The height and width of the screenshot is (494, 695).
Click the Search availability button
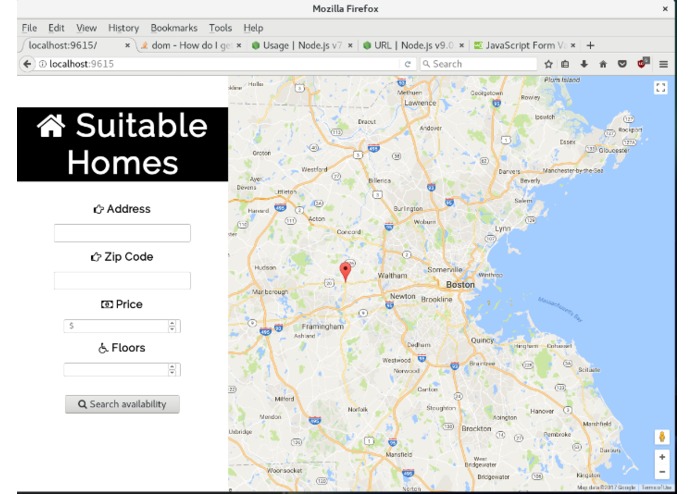click(x=122, y=404)
